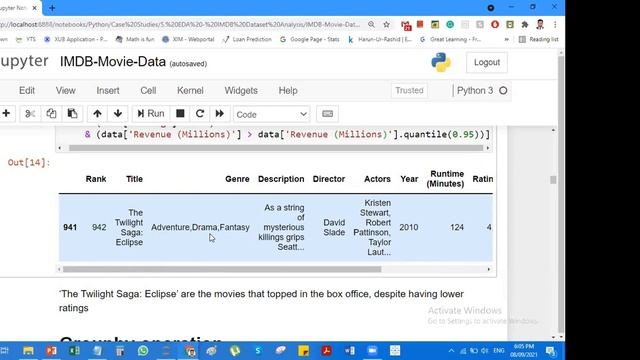The image size is (640, 360).
Task: Click the Python 3 kernel status circle
Action: point(503,91)
